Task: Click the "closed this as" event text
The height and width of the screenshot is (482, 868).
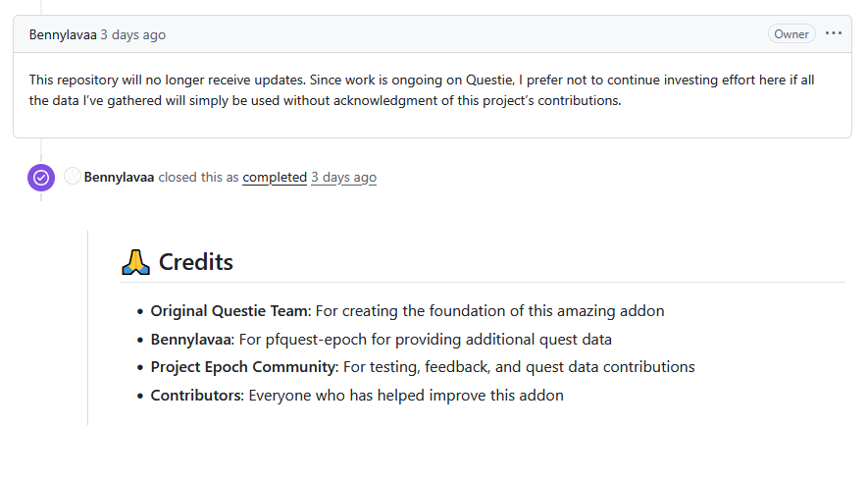Action: pyautogui.click(x=199, y=178)
